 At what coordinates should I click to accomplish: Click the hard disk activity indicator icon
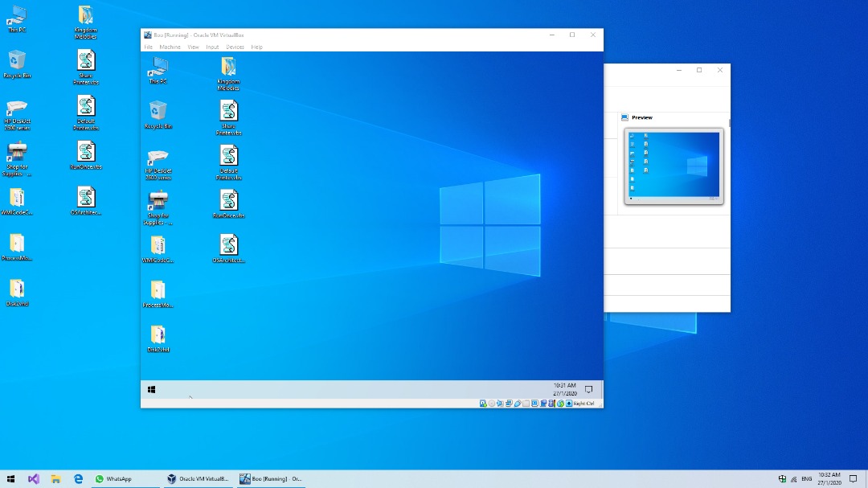[x=483, y=404]
